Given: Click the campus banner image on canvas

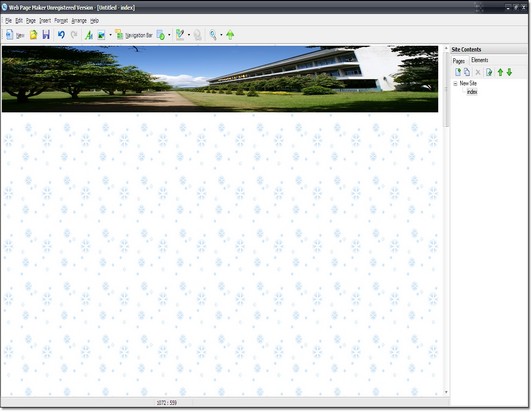Looking at the screenshot, I should (220, 79).
